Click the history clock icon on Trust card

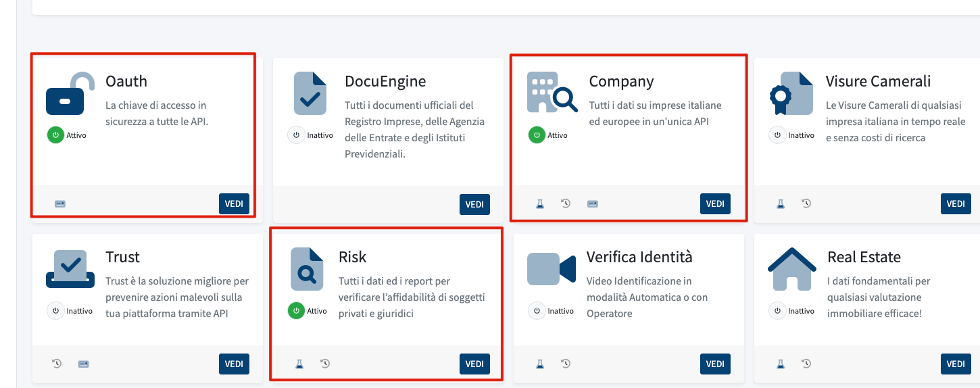tap(57, 364)
